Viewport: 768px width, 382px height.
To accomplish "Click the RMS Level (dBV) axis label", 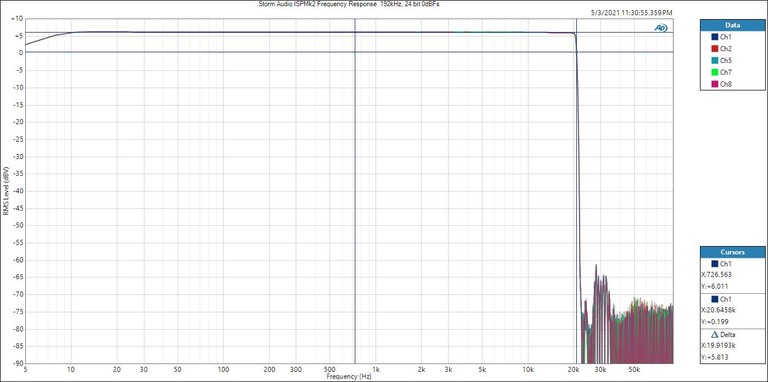I will 5,190.
